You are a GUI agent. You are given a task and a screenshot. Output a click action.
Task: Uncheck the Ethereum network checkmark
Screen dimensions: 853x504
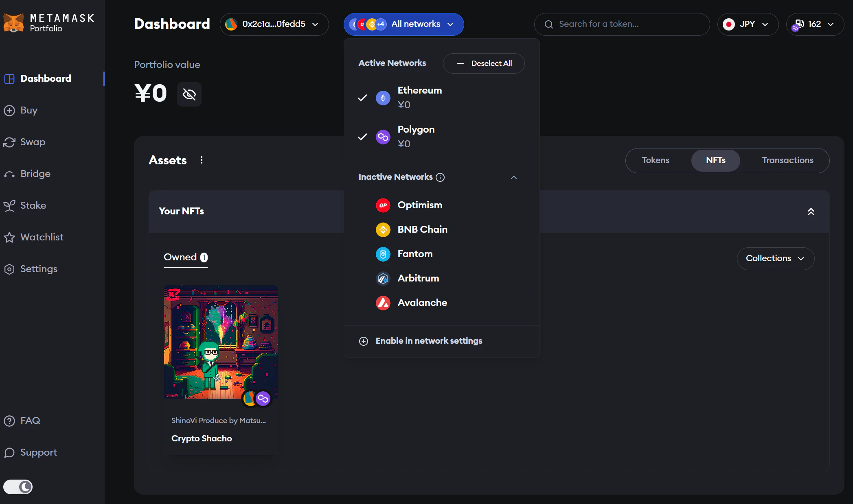(362, 98)
